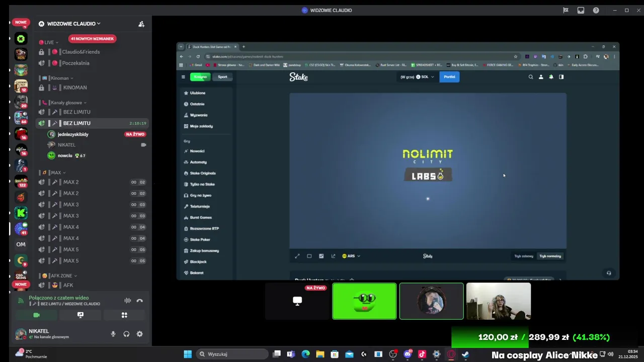The height and width of the screenshot is (362, 644).
Task: Click the upper NOWE unread indicator
Action: 21,22
